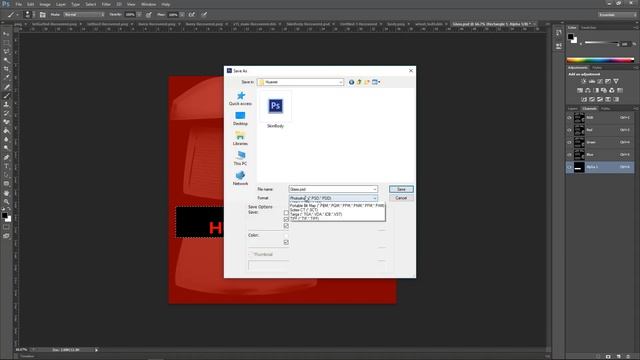Open Desktop location in Save As sidebar
Screen dimensions: 640x360
pyautogui.click(x=240, y=119)
